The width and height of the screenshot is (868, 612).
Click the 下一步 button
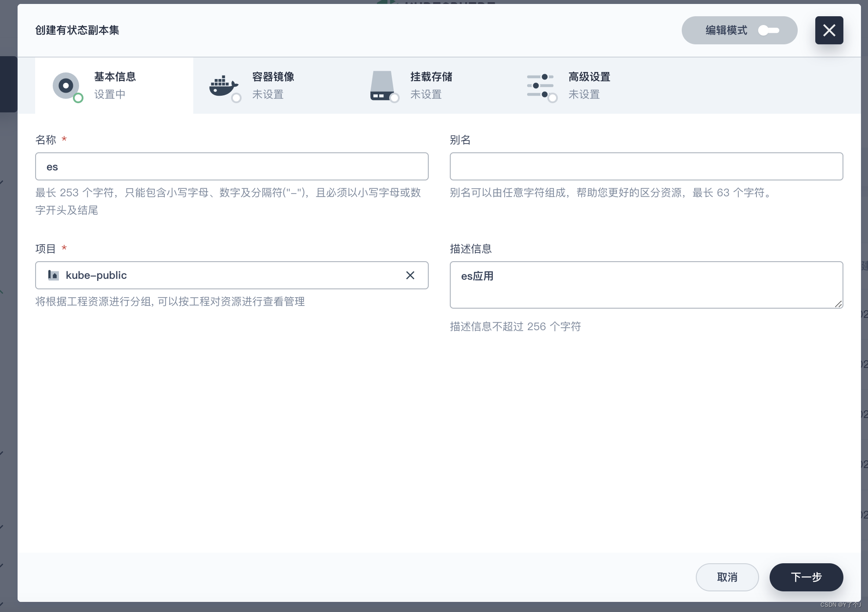(806, 577)
